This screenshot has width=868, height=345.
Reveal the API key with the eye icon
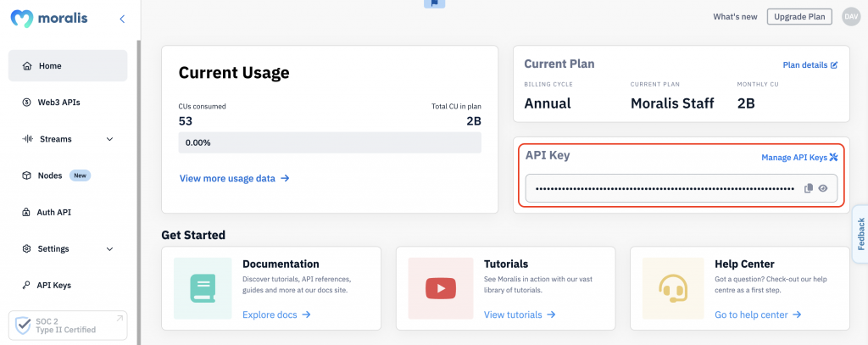pyautogui.click(x=822, y=188)
